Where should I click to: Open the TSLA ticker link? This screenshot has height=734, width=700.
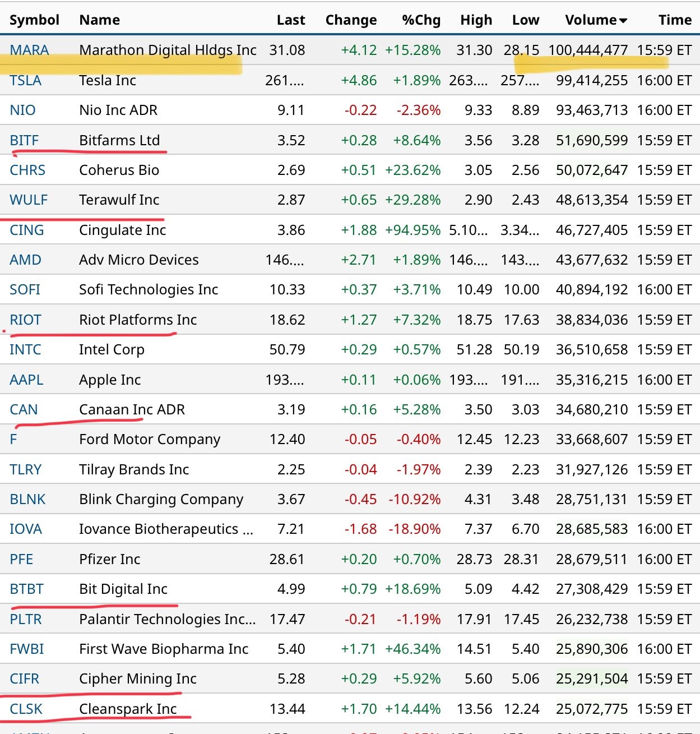[x=26, y=80]
